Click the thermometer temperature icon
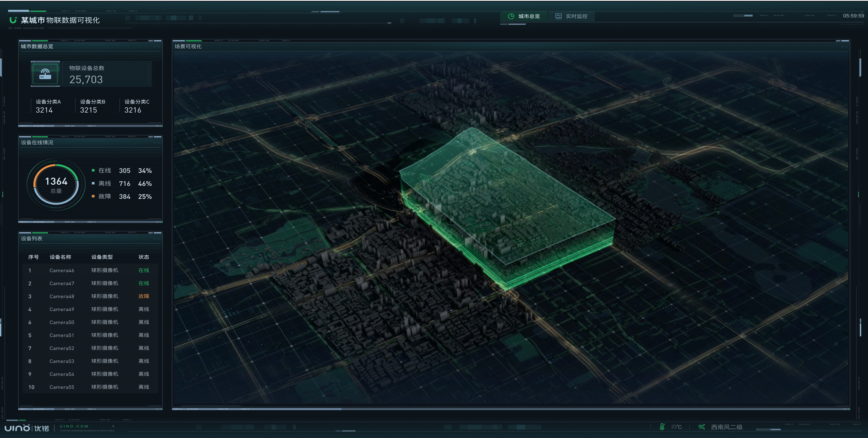This screenshot has height=438, width=868. [x=662, y=427]
